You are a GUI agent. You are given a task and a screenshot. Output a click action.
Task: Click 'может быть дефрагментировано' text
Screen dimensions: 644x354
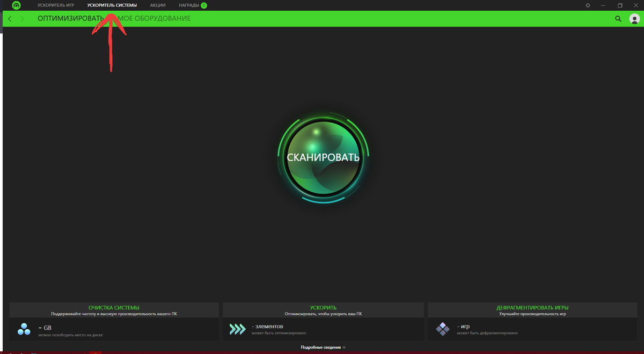[487, 334]
